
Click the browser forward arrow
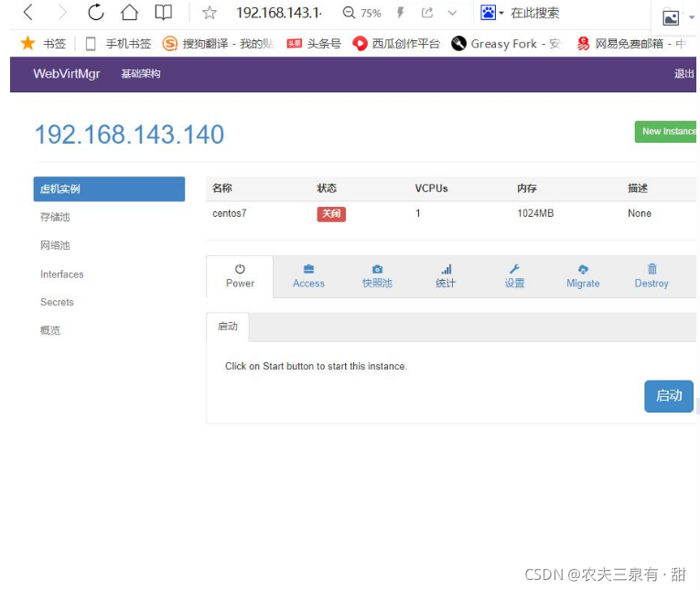pos(62,12)
